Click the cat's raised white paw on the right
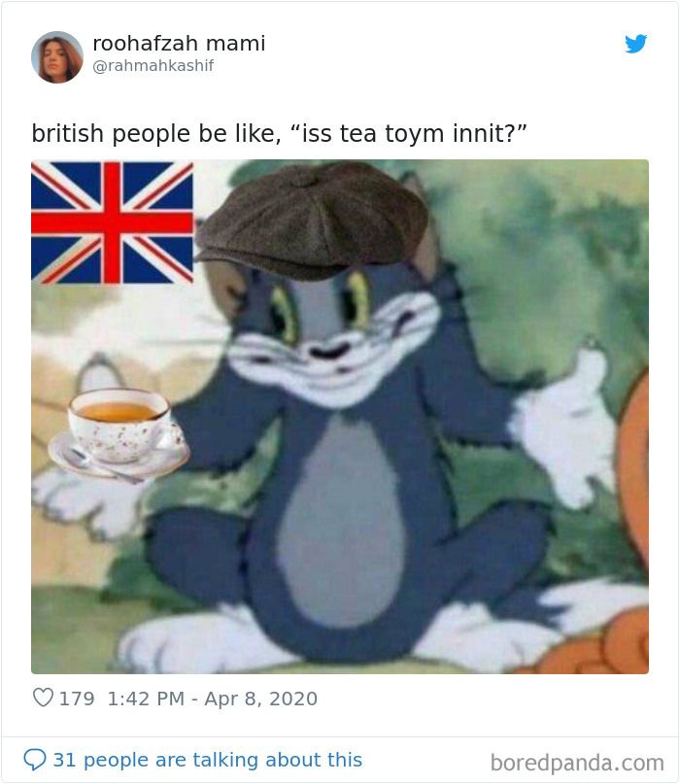 [x=564, y=425]
